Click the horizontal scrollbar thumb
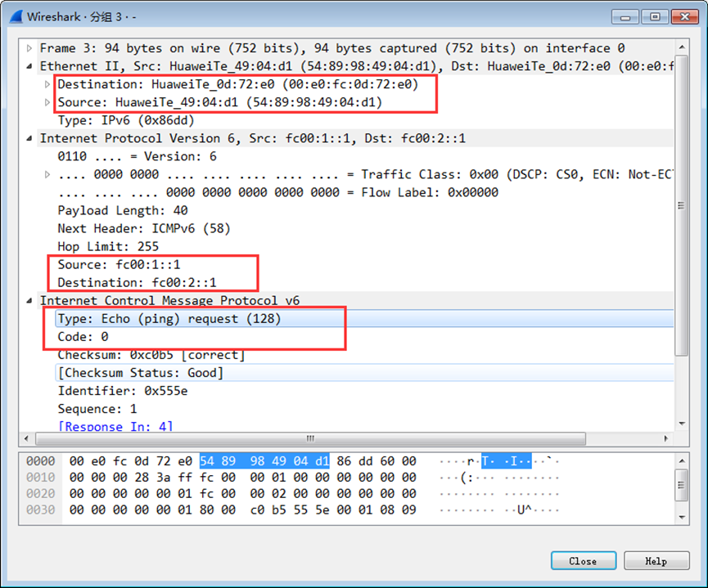708x588 pixels. 310,438
